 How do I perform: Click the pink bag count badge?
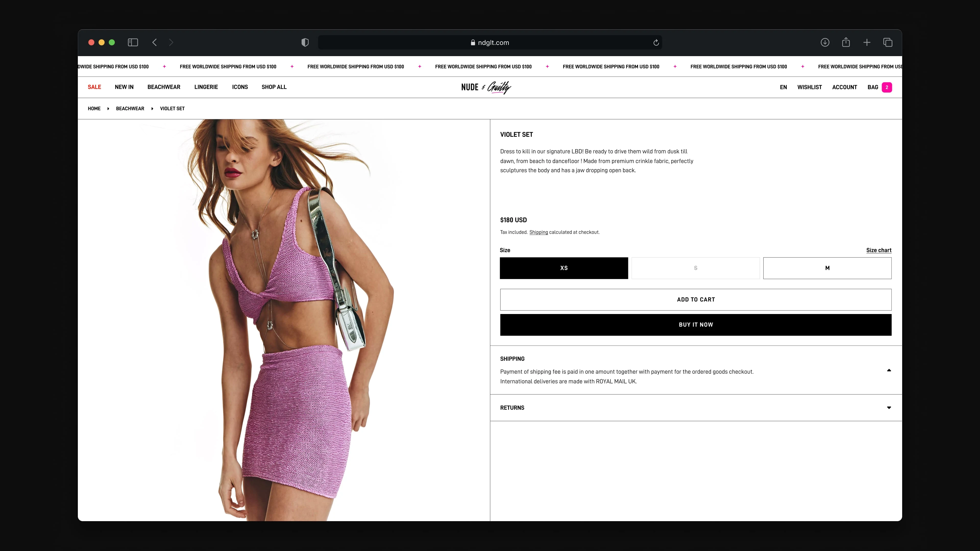click(x=887, y=87)
